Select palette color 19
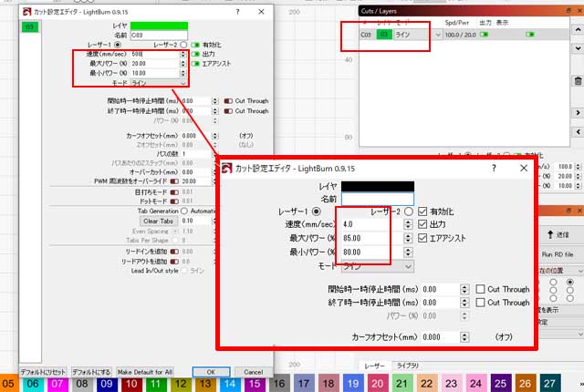This screenshot has height=392, width=584. coord(353,384)
